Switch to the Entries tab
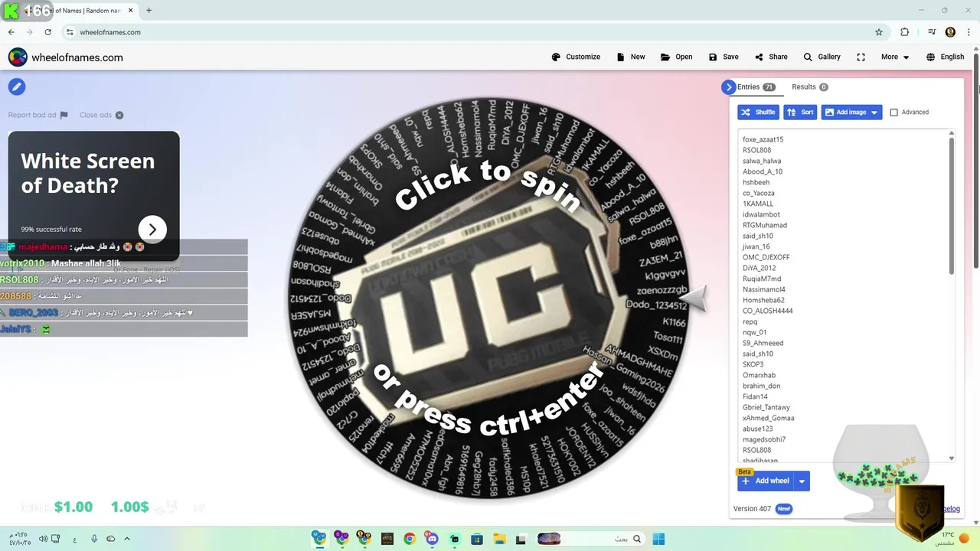The height and width of the screenshot is (551, 980). 756,86
